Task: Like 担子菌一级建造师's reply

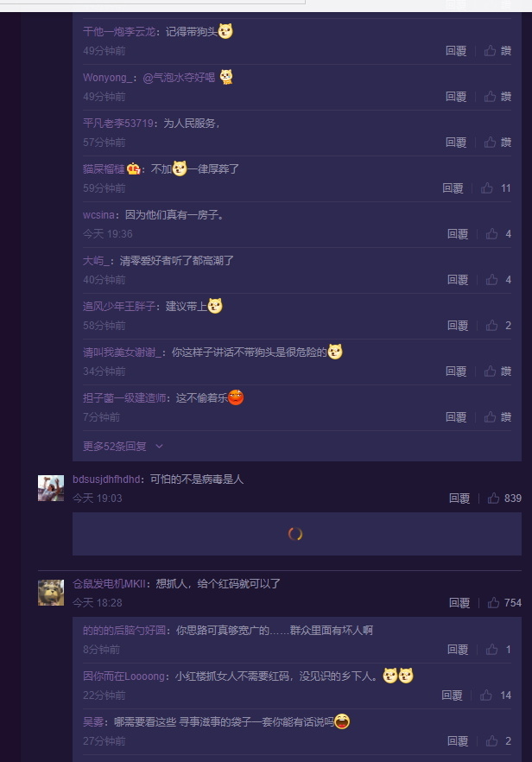Action: [x=497, y=417]
